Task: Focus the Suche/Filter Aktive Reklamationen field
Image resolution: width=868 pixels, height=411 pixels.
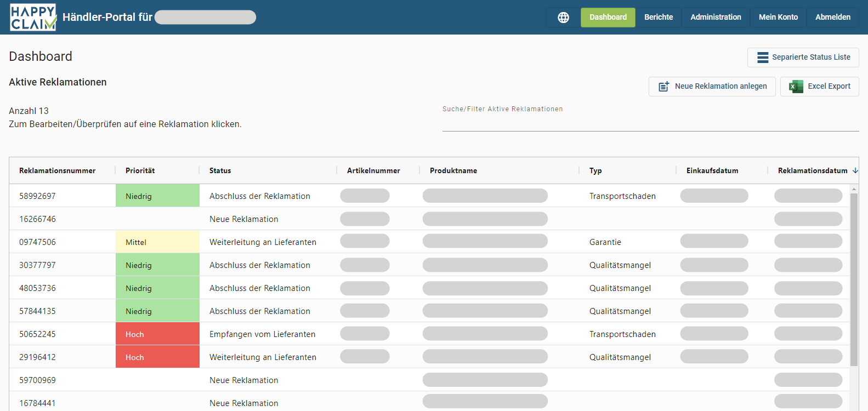Action: pyautogui.click(x=650, y=123)
